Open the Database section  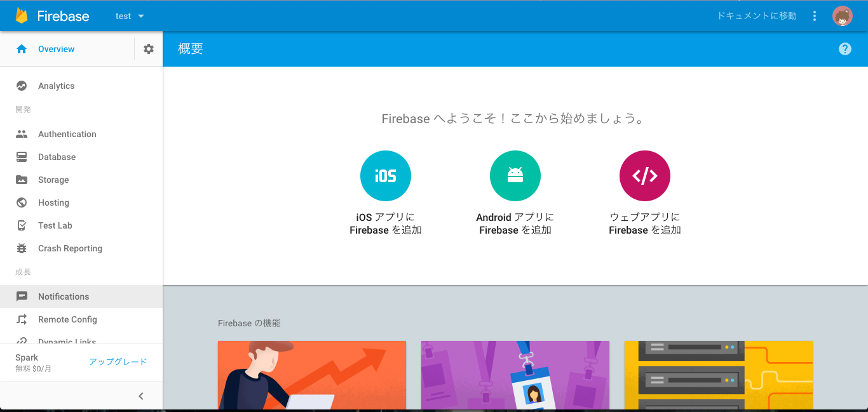(x=57, y=157)
